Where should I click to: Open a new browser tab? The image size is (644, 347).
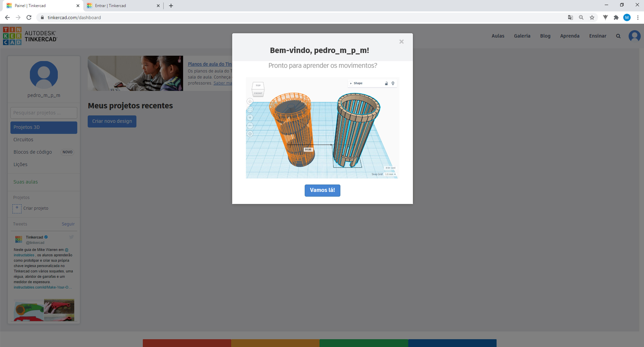[x=171, y=6]
